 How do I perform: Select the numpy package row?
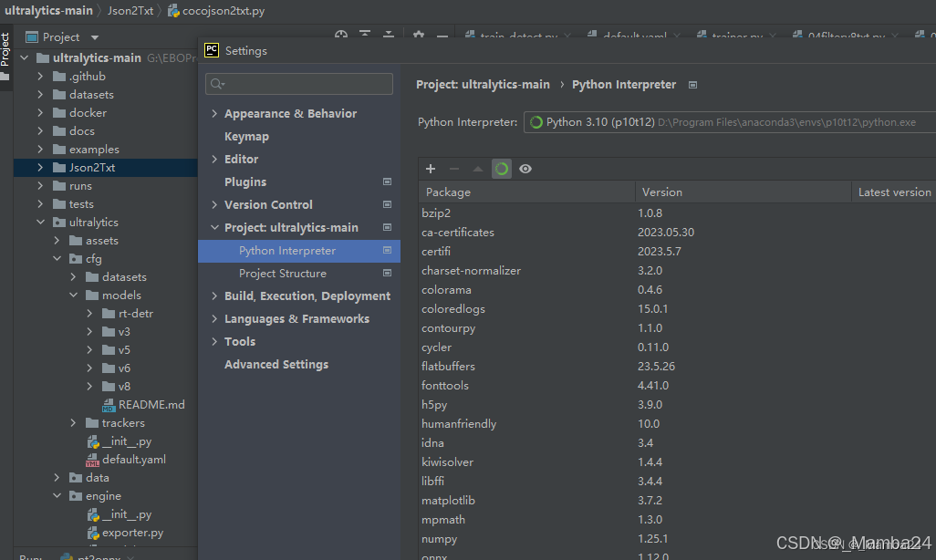pyautogui.click(x=678, y=538)
